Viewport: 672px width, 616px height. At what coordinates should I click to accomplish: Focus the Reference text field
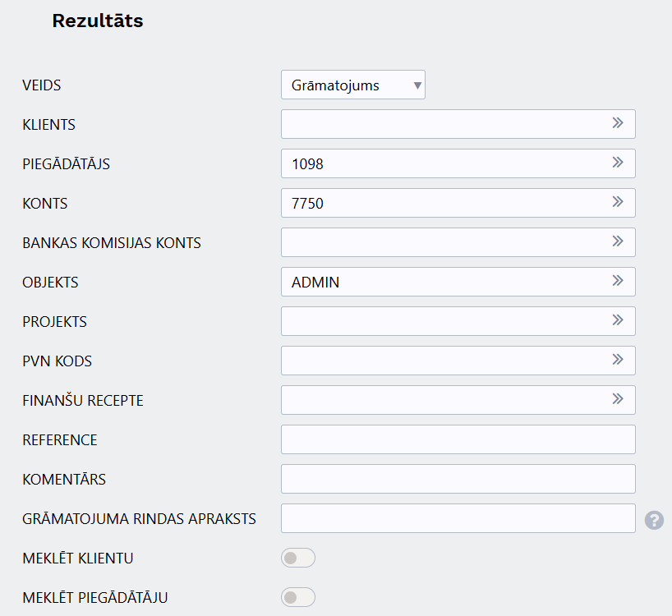[458, 439]
